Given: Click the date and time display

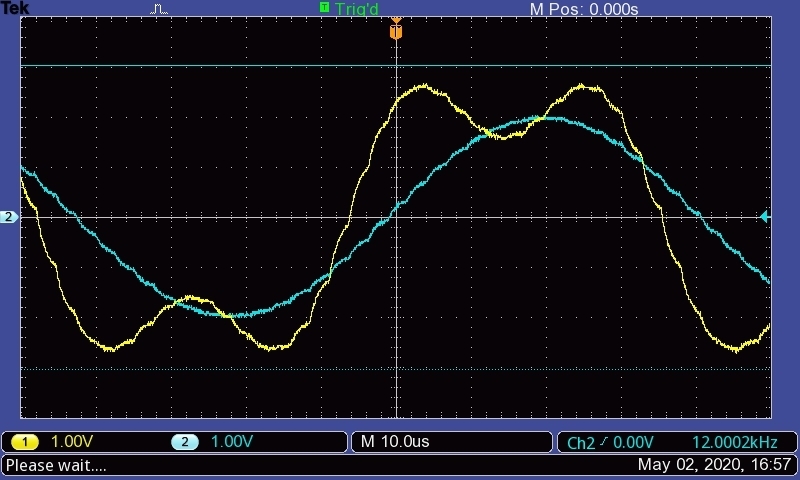Looking at the screenshot, I should 715,465.
